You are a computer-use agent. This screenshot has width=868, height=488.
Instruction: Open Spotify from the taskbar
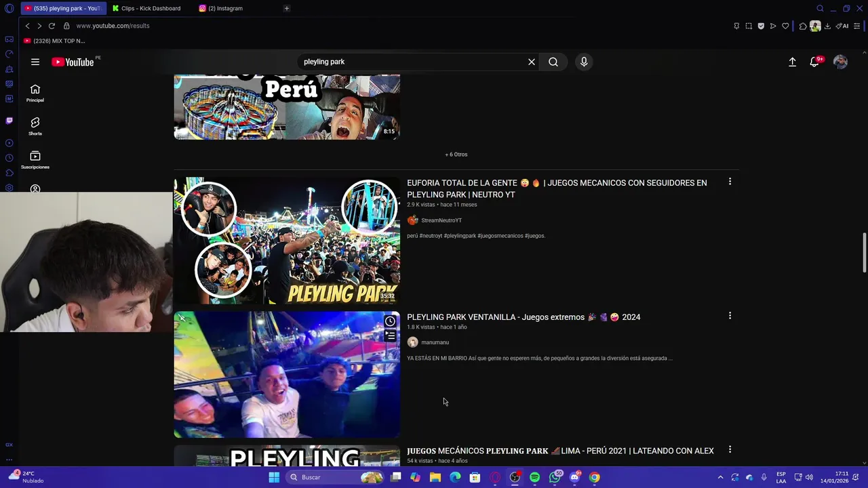click(x=534, y=477)
